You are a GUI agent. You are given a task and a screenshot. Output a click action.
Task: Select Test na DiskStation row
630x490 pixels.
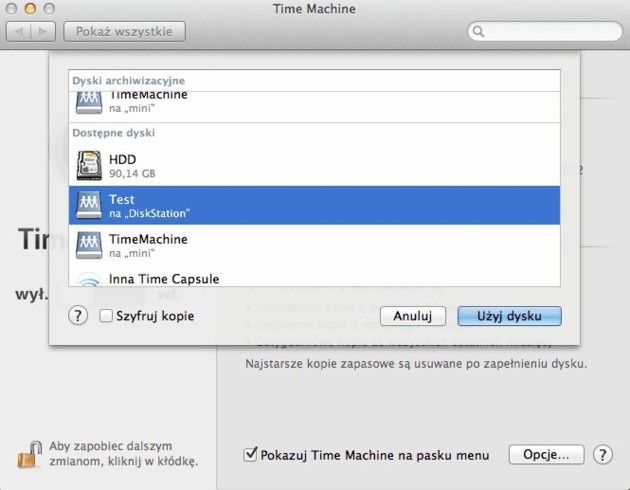tap(314, 205)
